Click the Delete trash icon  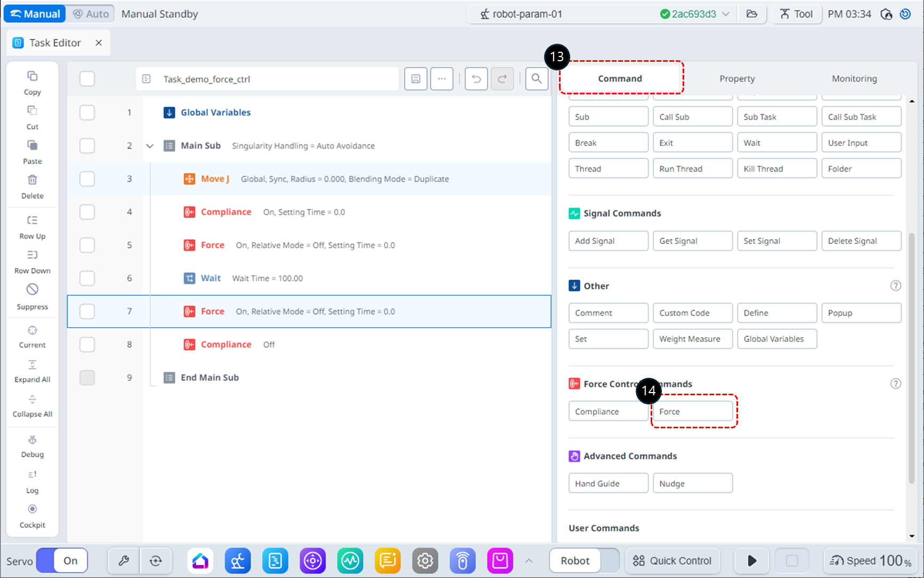pyautogui.click(x=32, y=180)
